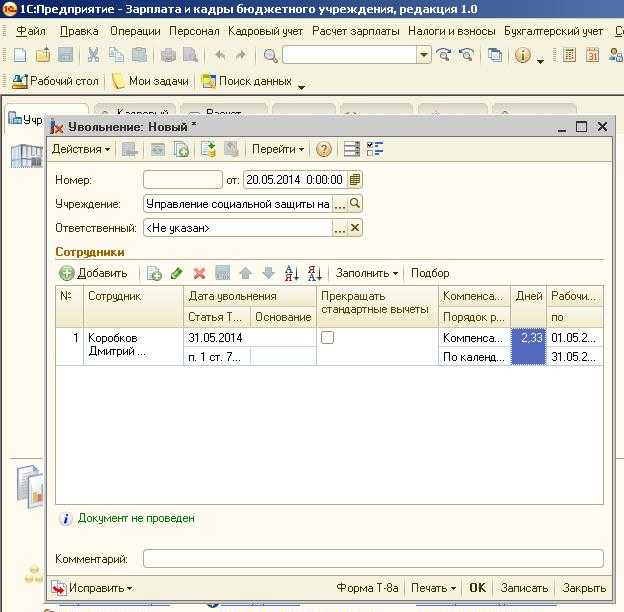This screenshot has height=612, width=624.
Task: Open Правка menu
Action: (x=79, y=31)
